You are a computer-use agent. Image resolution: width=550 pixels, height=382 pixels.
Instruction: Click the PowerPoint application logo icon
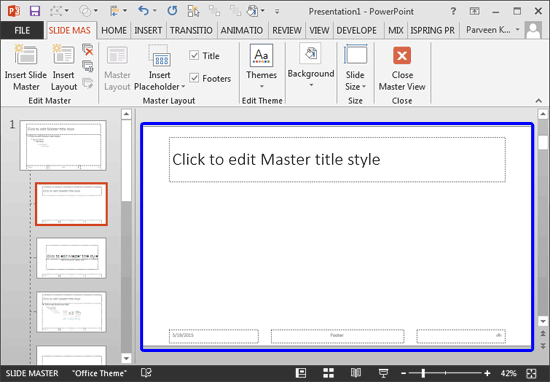coord(14,11)
